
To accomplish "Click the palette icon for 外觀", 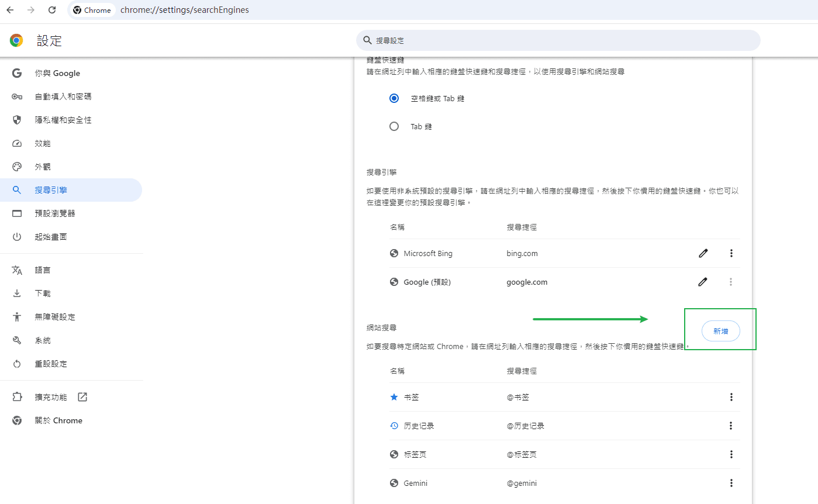I will coord(17,167).
